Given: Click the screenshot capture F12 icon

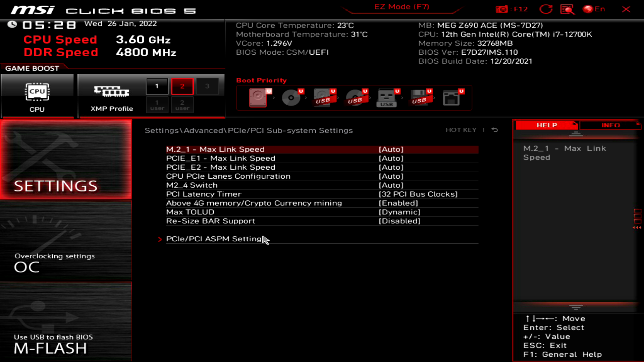Looking at the screenshot, I should click(x=502, y=9).
